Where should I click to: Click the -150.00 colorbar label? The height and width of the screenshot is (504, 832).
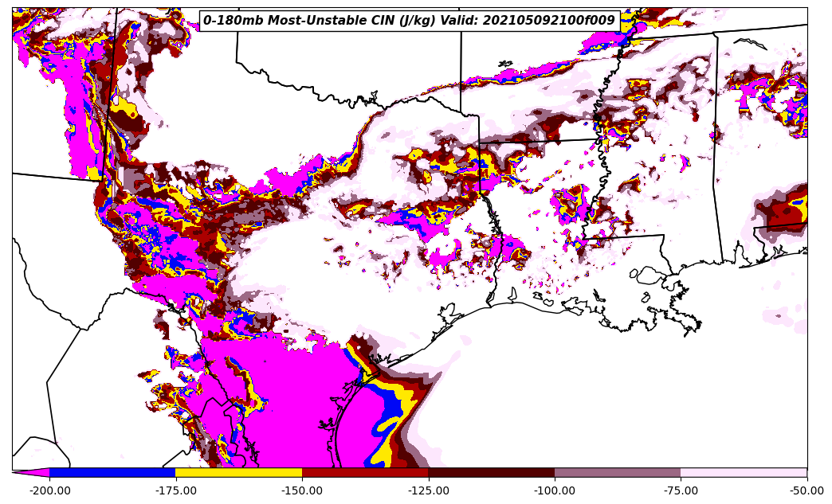pyautogui.click(x=302, y=490)
